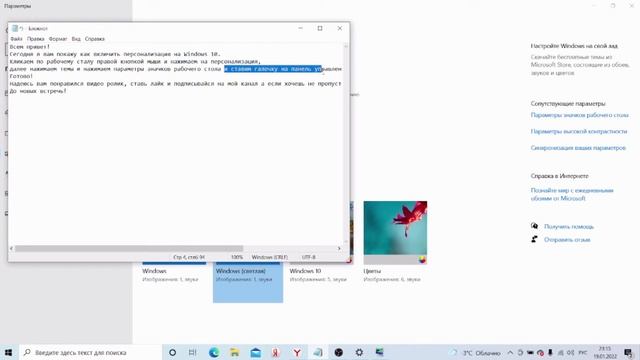The image size is (640, 360).
Task: Click the up arrow of Notepad's vertical scrollbar
Action: coord(346,47)
